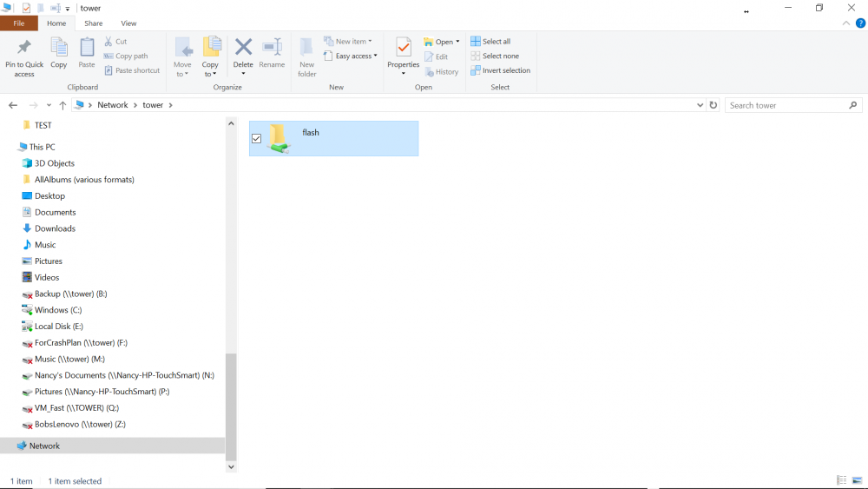The image size is (868, 489).
Task: Open the Easy access dropdown
Action: click(351, 56)
